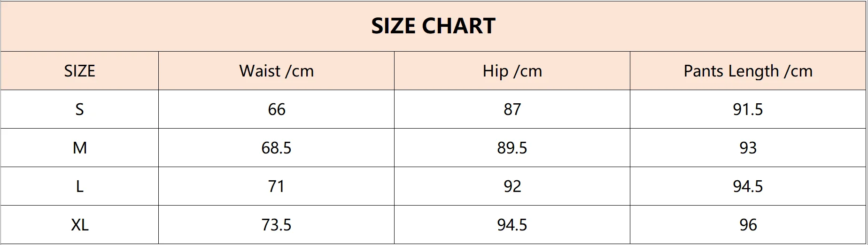Select the Hip /cm column header

512,71
